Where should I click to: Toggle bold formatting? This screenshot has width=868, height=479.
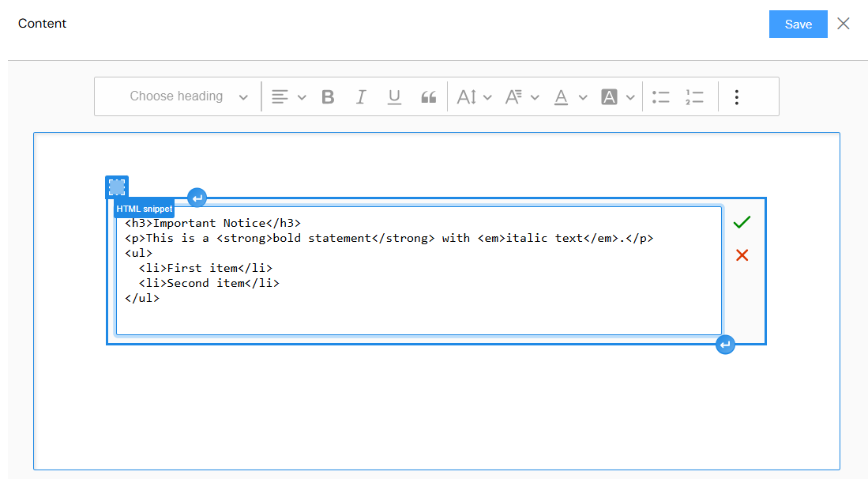(x=328, y=96)
